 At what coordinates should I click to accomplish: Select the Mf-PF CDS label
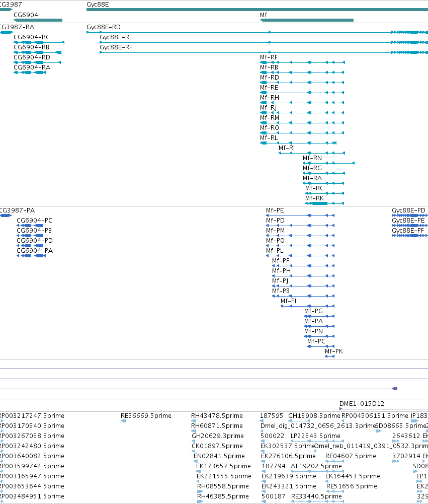281,261
